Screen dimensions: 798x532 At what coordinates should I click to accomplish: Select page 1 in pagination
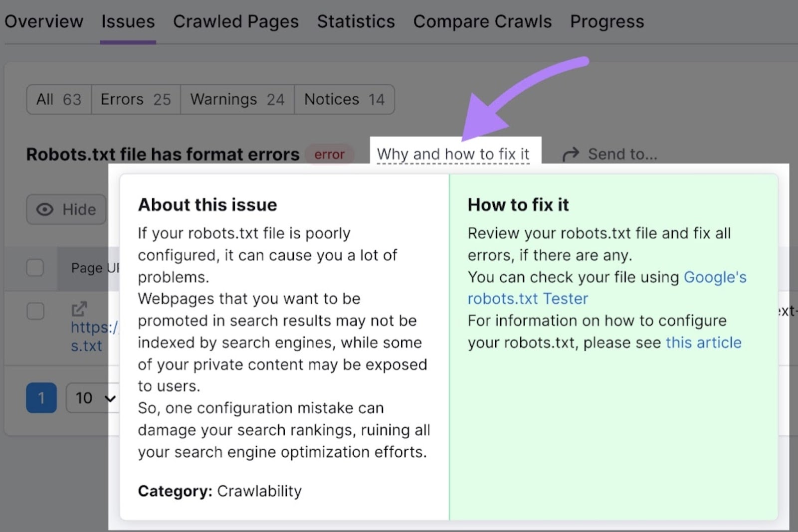(41, 398)
